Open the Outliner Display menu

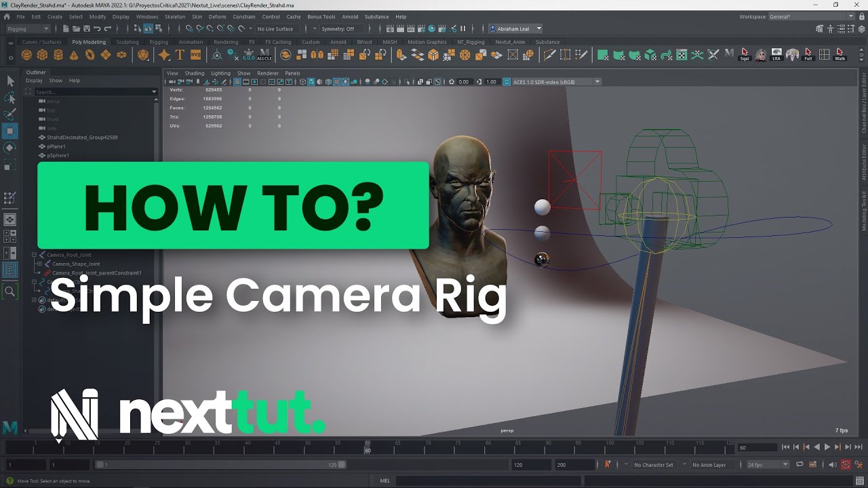pos(34,81)
